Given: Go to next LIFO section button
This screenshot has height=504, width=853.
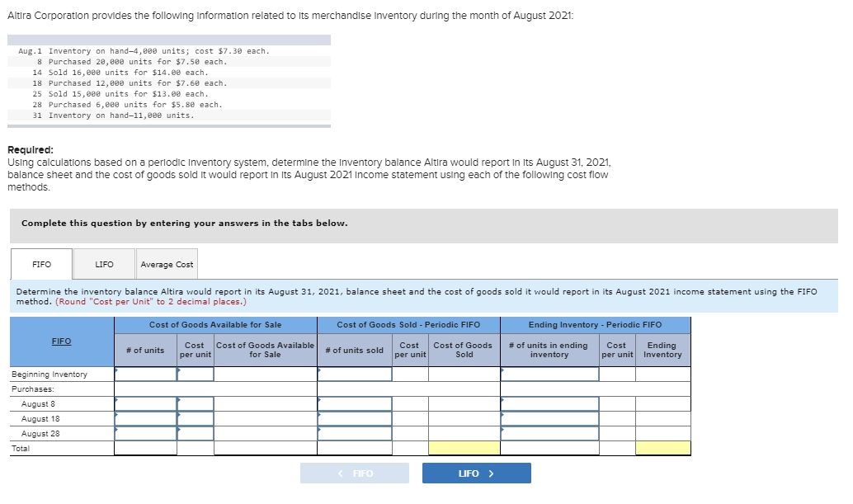Looking at the screenshot, I should 477,473.
